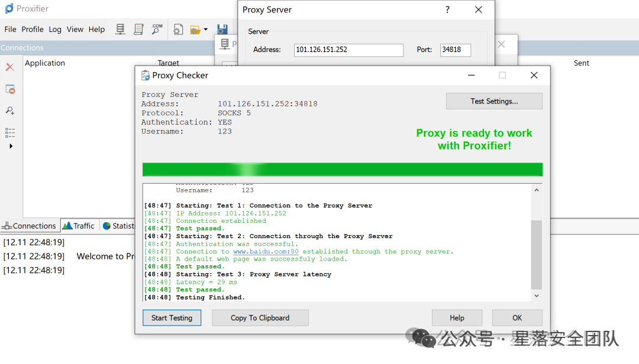
Task: Open Proxification Rules toolbar icon
Action: point(138,30)
